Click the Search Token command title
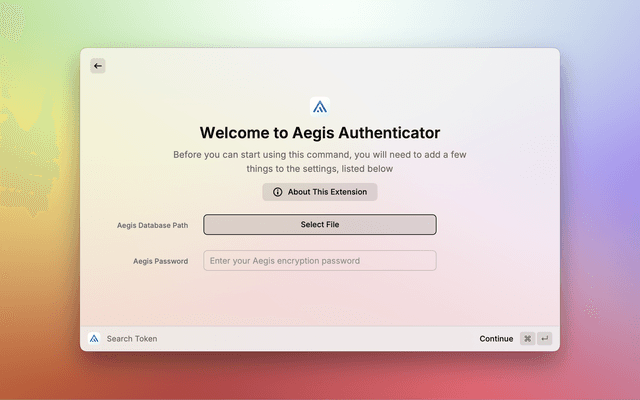 coord(132,339)
